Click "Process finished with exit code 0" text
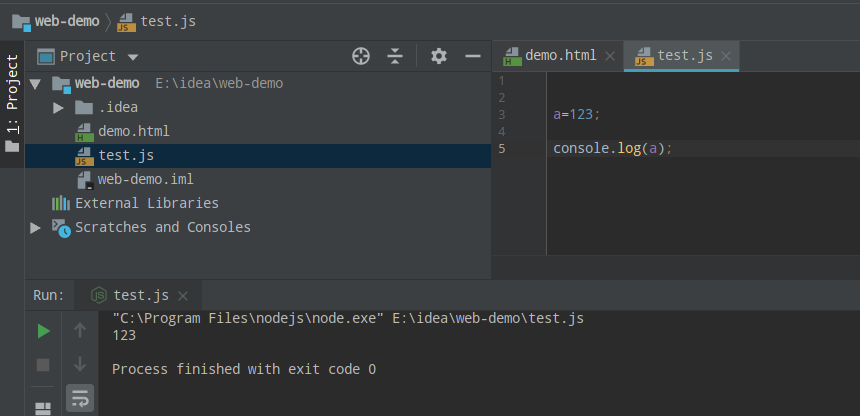The height and width of the screenshot is (416, 860). (244, 369)
